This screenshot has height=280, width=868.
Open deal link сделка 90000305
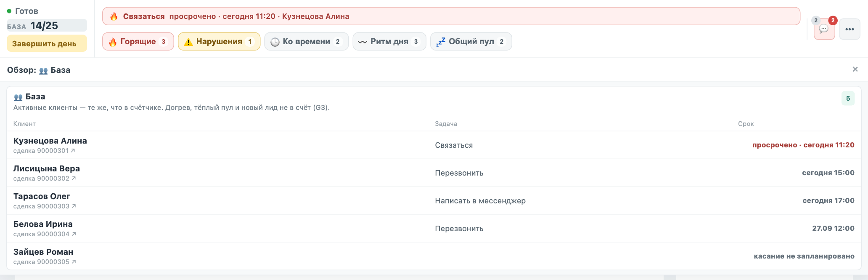coord(45,262)
